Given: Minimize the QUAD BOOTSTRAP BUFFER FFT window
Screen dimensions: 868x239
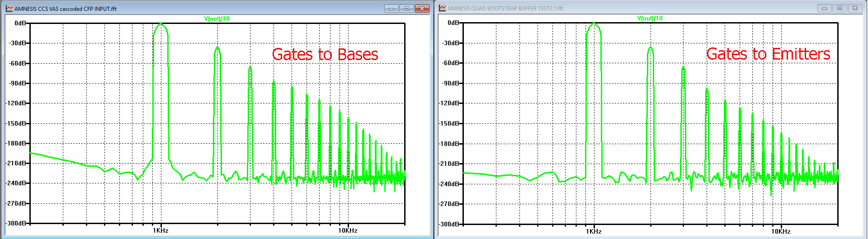Looking at the screenshot, I should 824,8.
